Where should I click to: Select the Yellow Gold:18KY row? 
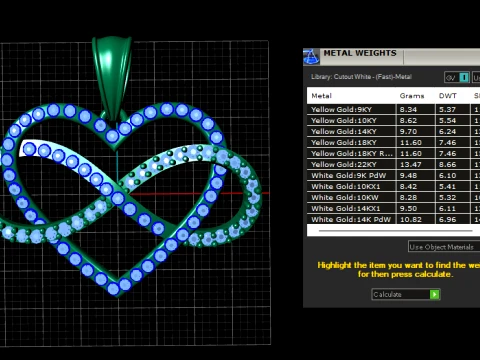[x=393, y=142]
